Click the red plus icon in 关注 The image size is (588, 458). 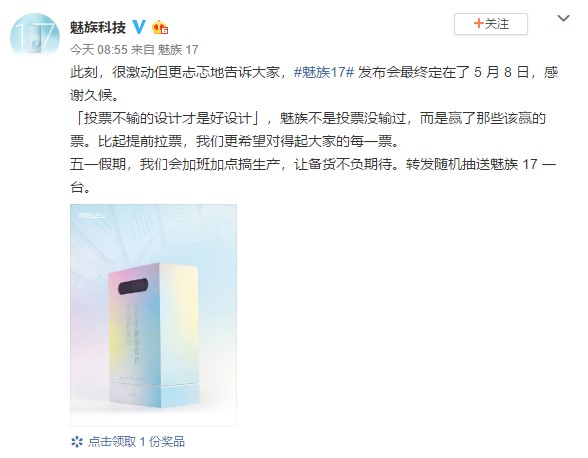click(478, 24)
